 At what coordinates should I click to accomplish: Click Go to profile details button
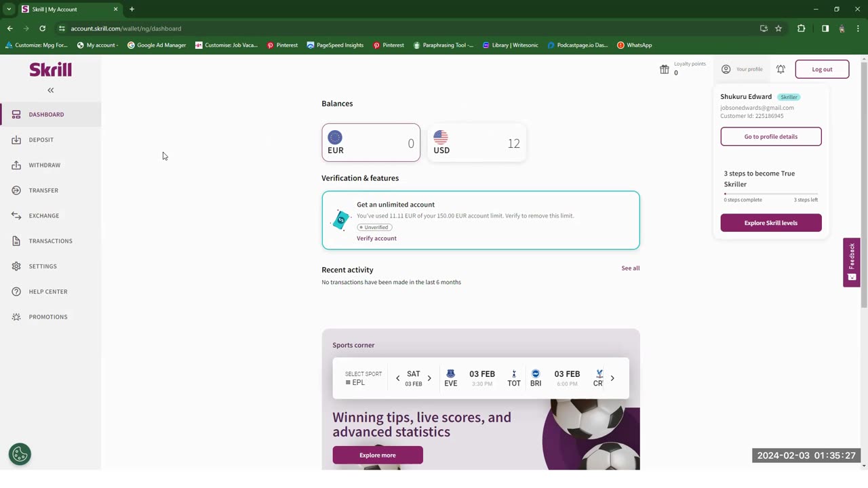pyautogui.click(x=771, y=136)
